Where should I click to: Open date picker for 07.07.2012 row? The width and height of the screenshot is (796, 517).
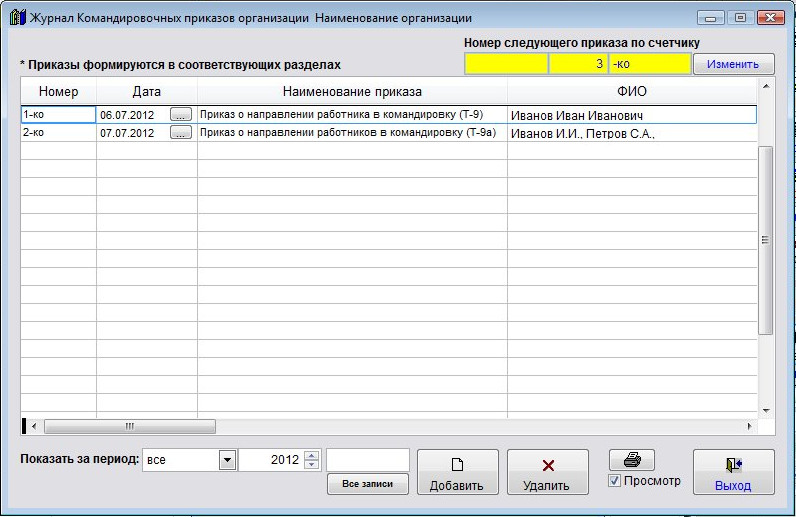tap(181, 133)
